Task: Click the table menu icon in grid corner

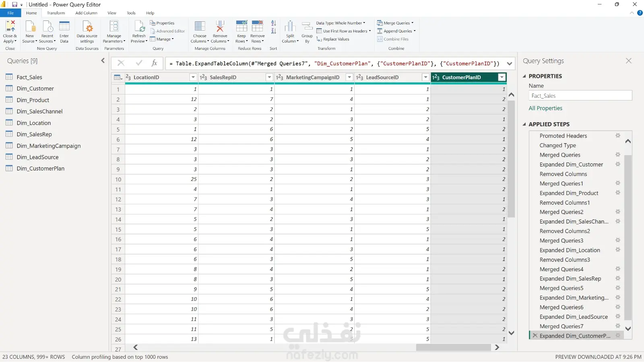Action: click(118, 77)
